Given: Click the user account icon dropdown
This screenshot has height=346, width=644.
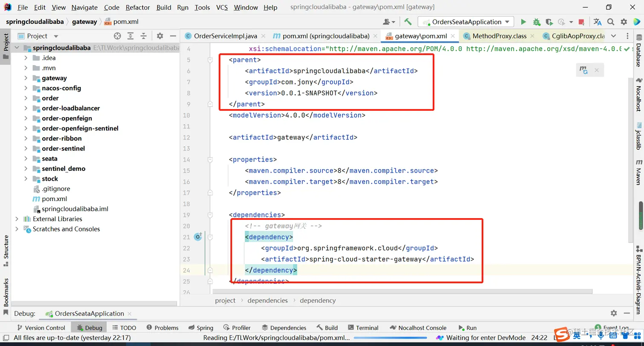Looking at the screenshot, I should click(389, 22).
